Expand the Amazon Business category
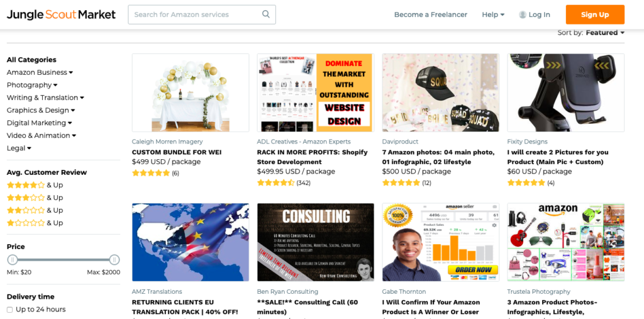The image size is (644, 319). click(40, 72)
